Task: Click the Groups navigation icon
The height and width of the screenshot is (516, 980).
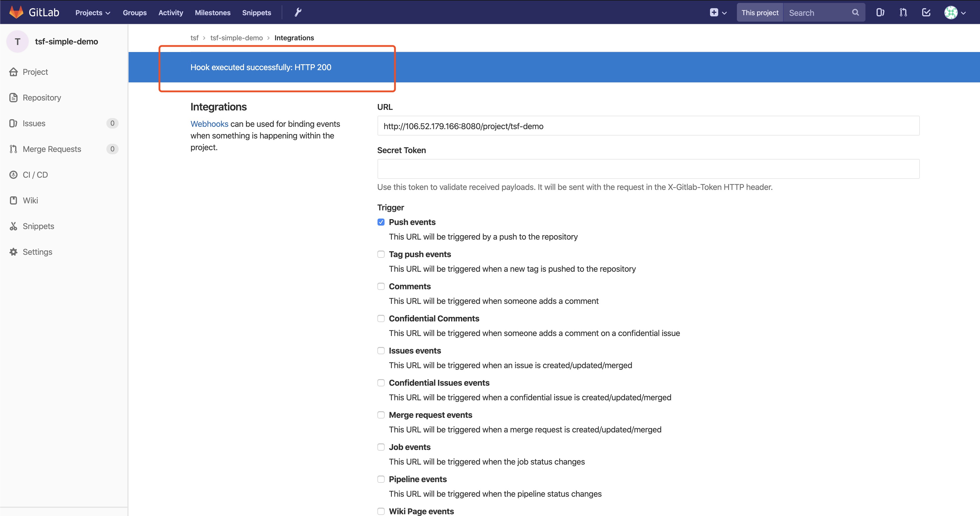Action: coord(134,12)
